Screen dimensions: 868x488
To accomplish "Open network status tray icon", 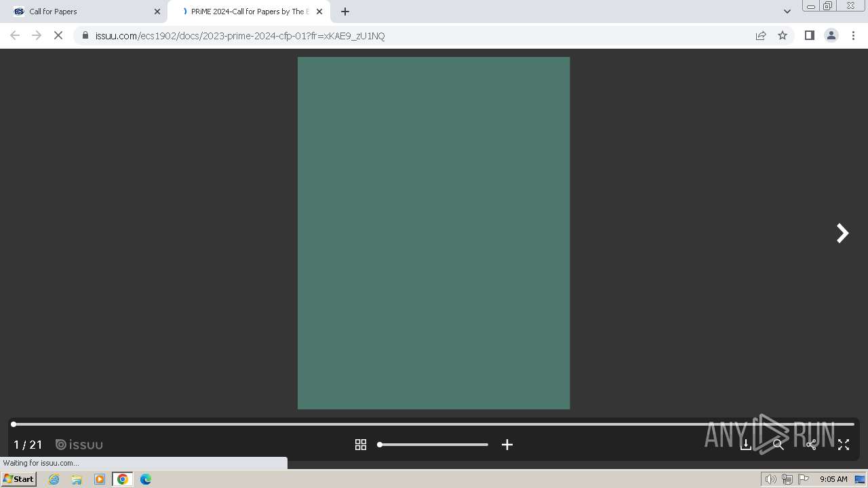I will point(787,479).
